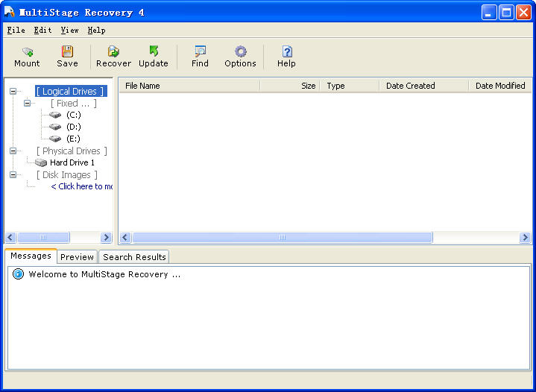Collapse the Physical Drives tree node
Viewport: 536px width, 392px height.
13,151
